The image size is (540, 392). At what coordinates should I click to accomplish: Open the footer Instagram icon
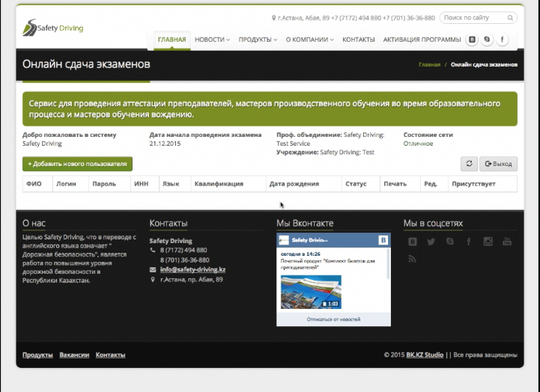(488, 242)
